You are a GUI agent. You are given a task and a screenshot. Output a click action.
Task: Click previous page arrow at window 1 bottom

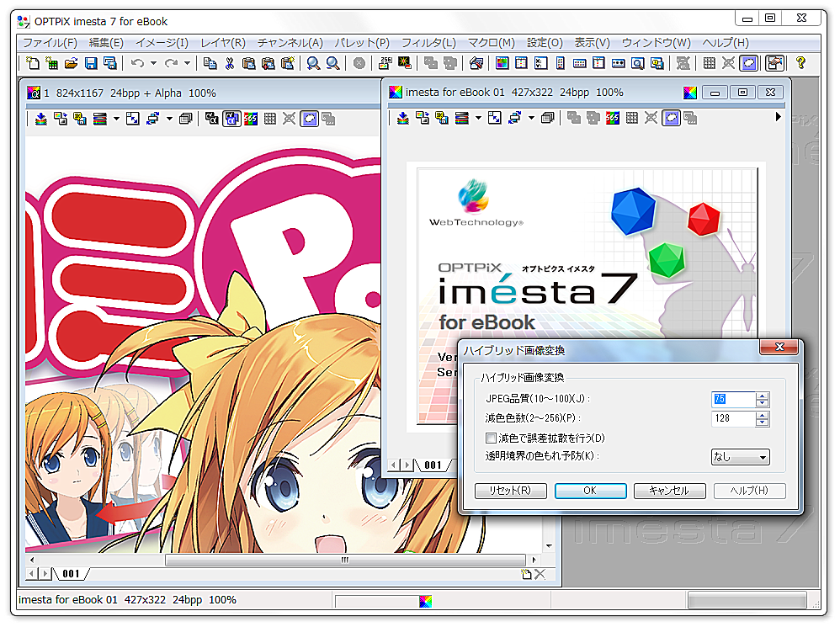click(32, 574)
